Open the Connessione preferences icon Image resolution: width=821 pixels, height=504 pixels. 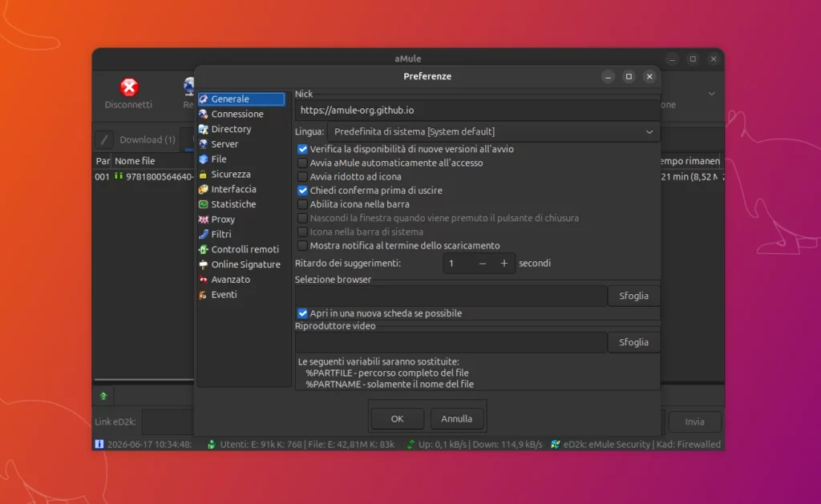click(203, 114)
